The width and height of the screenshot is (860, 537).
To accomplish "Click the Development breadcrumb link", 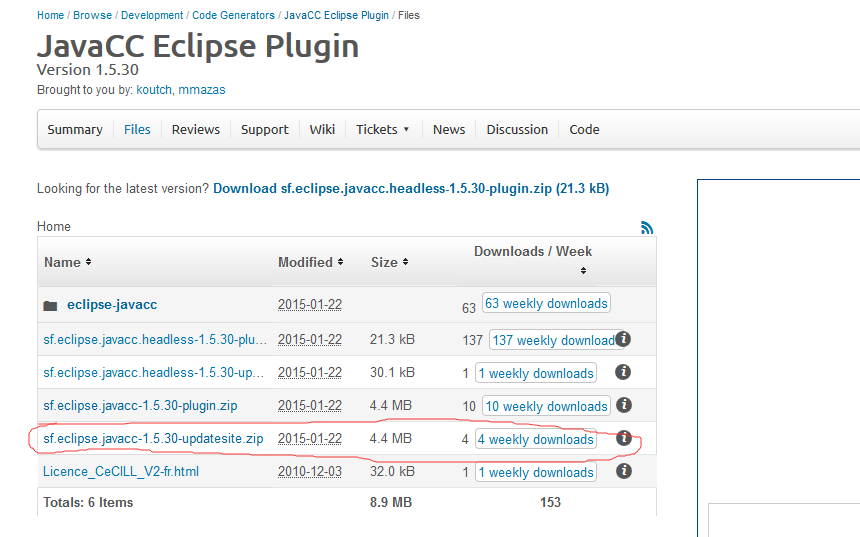I will [152, 15].
